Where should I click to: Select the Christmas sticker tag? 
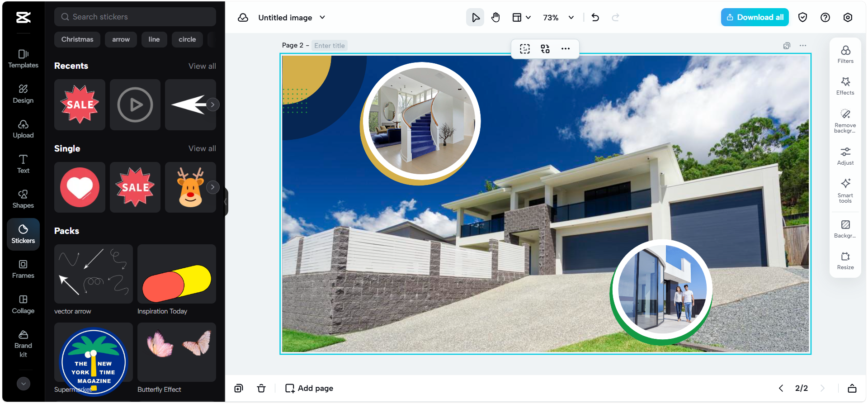pos(77,39)
